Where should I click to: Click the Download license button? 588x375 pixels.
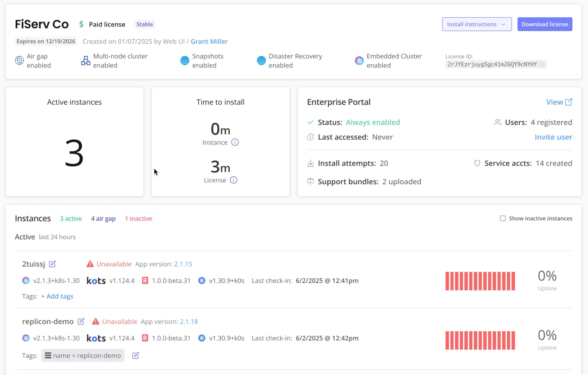[544, 24]
